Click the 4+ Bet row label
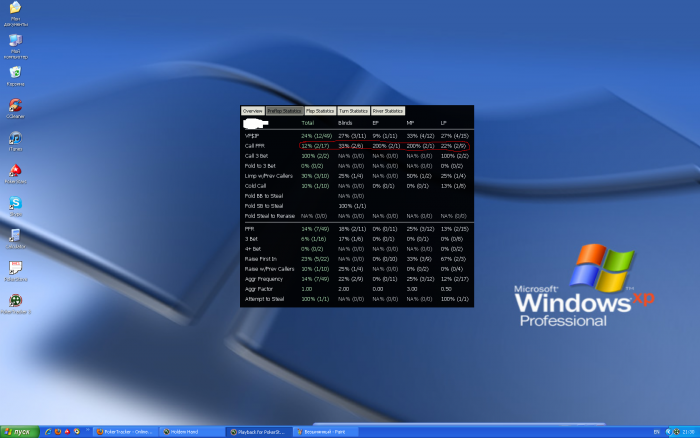This screenshot has width=700, height=438. [253, 249]
